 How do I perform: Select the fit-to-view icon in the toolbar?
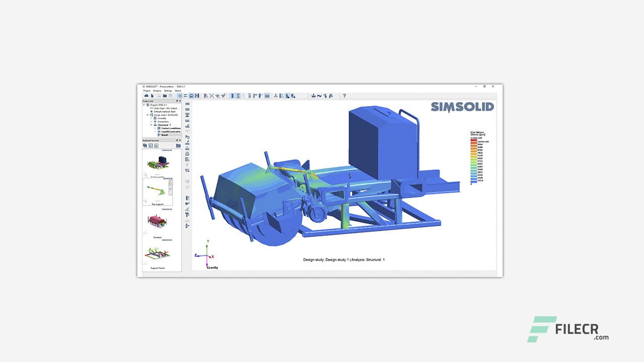coord(211,96)
